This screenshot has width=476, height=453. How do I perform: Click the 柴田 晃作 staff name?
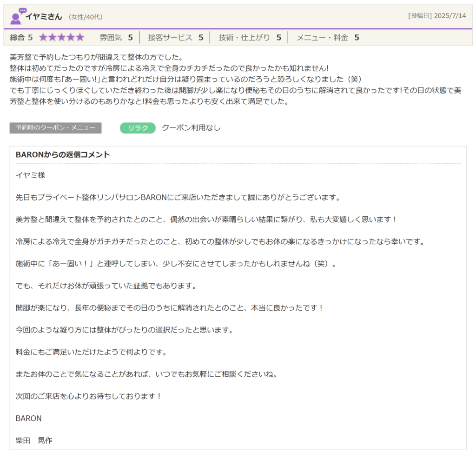[34, 440]
